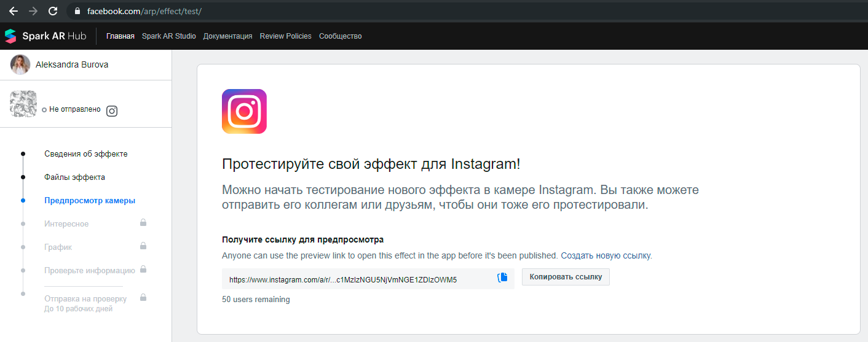The image size is (868, 342).
Task: Click the 50 users remaining text
Action: pyautogui.click(x=256, y=300)
